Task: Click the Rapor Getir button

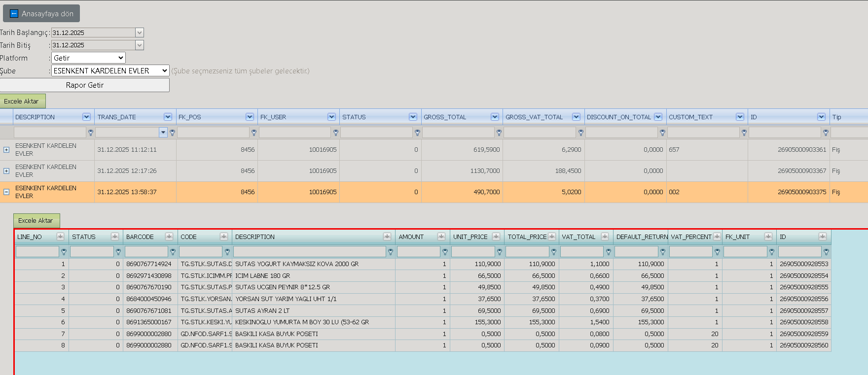Action: [x=84, y=85]
